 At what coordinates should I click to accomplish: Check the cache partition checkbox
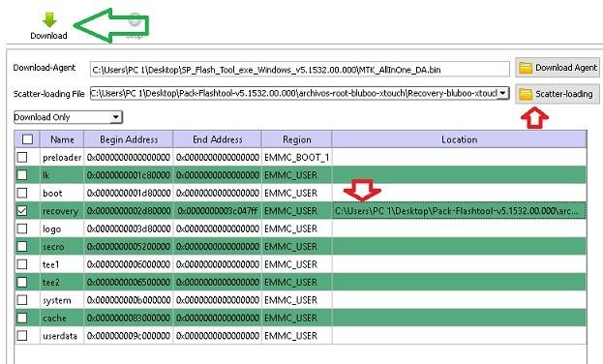click(x=22, y=318)
